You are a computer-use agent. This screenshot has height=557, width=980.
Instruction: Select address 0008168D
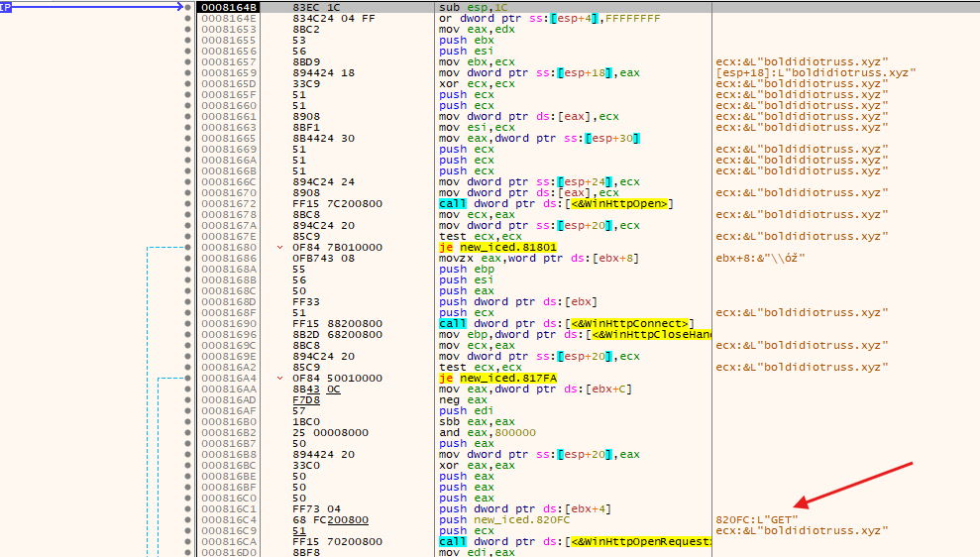(229, 302)
